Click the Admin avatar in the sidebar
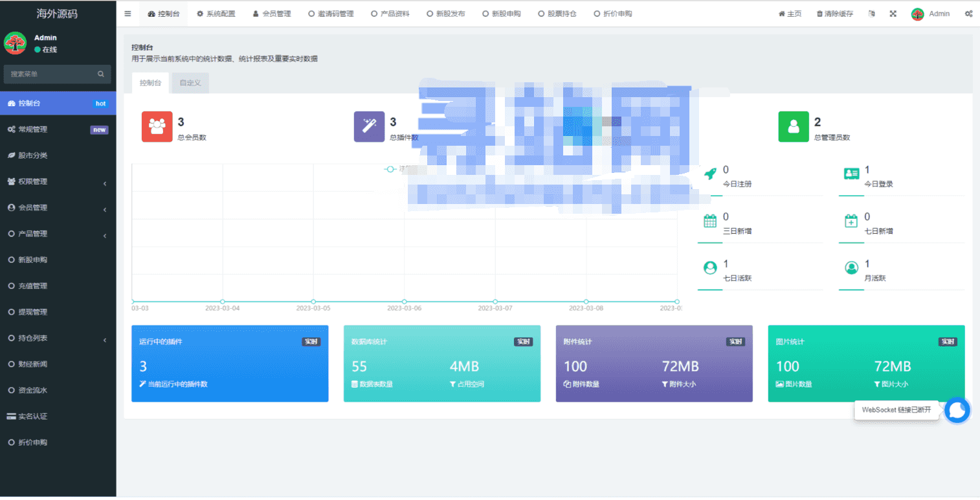This screenshot has height=500, width=980. [x=15, y=43]
